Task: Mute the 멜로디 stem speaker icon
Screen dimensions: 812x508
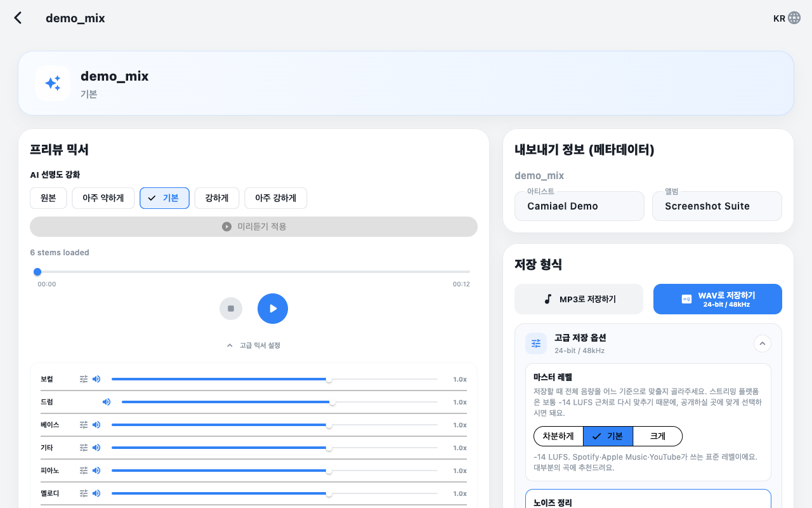Action: point(96,493)
